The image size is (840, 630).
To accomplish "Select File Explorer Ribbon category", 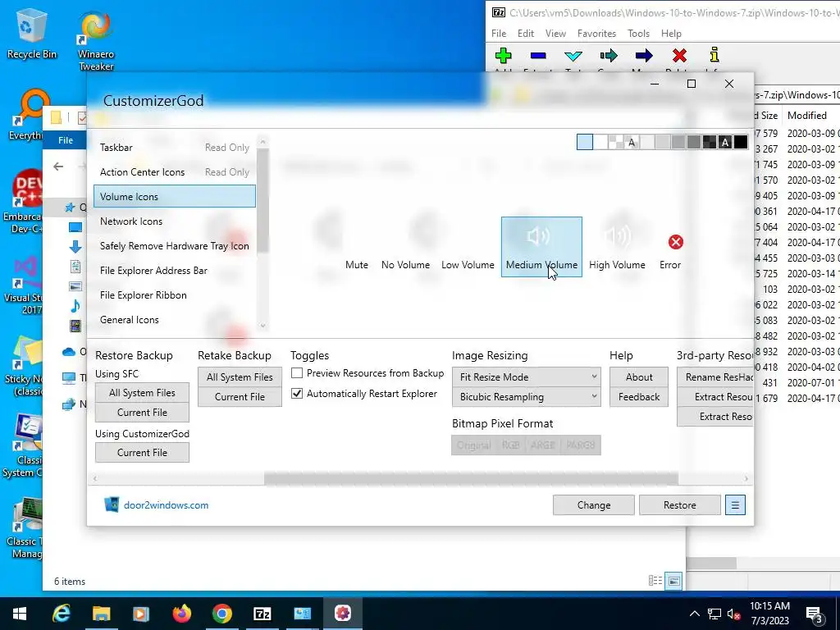I will (175, 295).
